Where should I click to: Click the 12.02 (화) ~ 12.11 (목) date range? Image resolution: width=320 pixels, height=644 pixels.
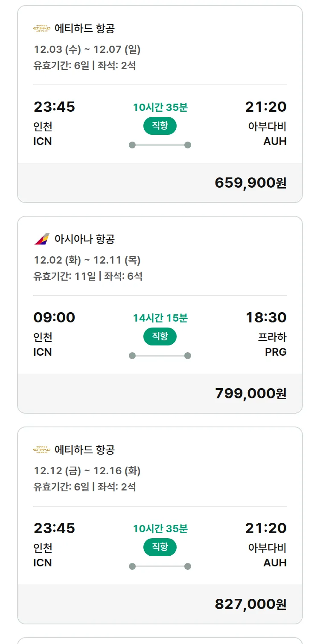[87, 260]
